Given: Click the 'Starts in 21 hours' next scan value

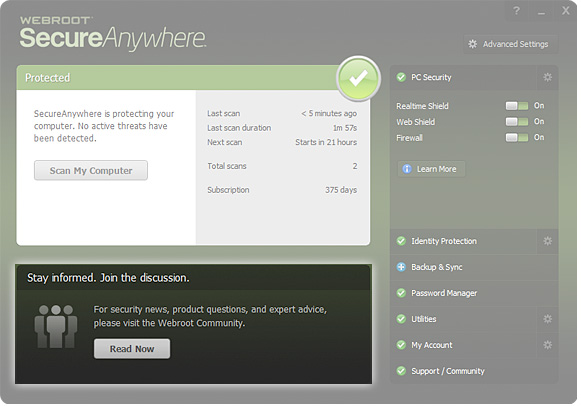Looking at the screenshot, I should 326,142.
